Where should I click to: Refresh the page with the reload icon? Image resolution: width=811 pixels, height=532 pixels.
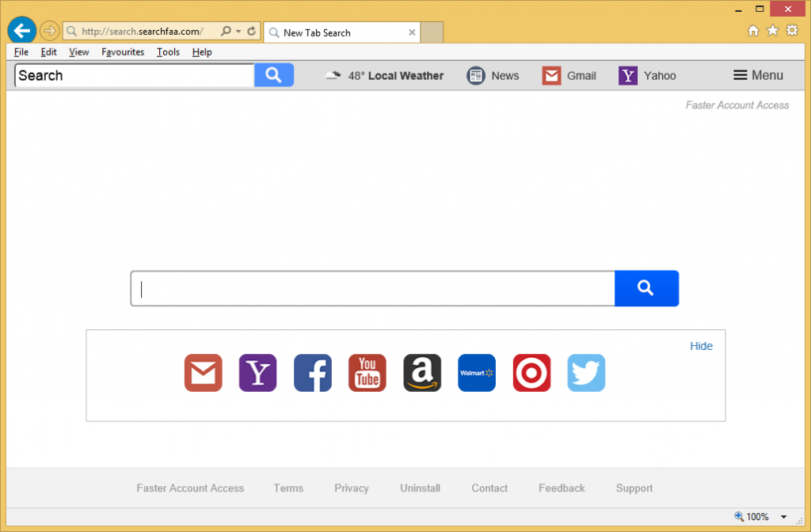[251, 31]
